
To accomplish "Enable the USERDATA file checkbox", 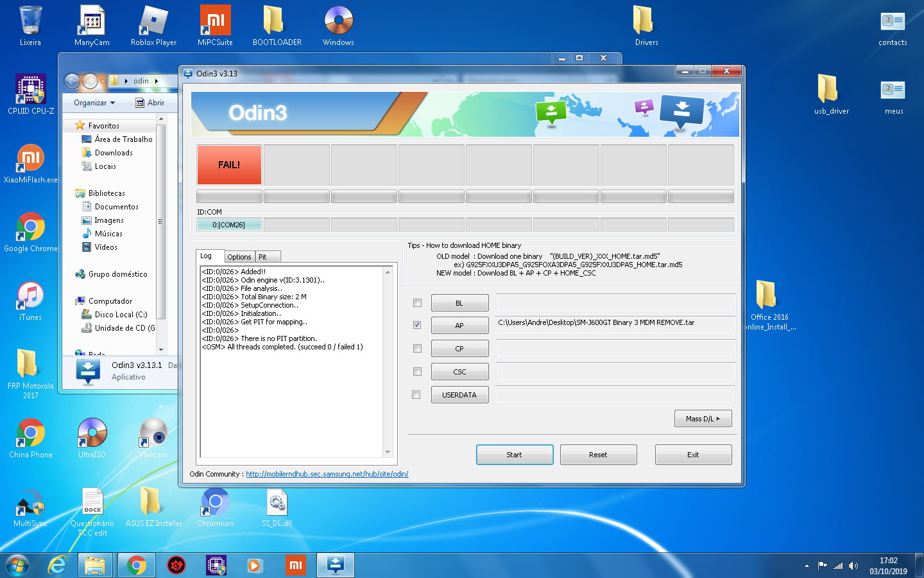I will point(416,394).
